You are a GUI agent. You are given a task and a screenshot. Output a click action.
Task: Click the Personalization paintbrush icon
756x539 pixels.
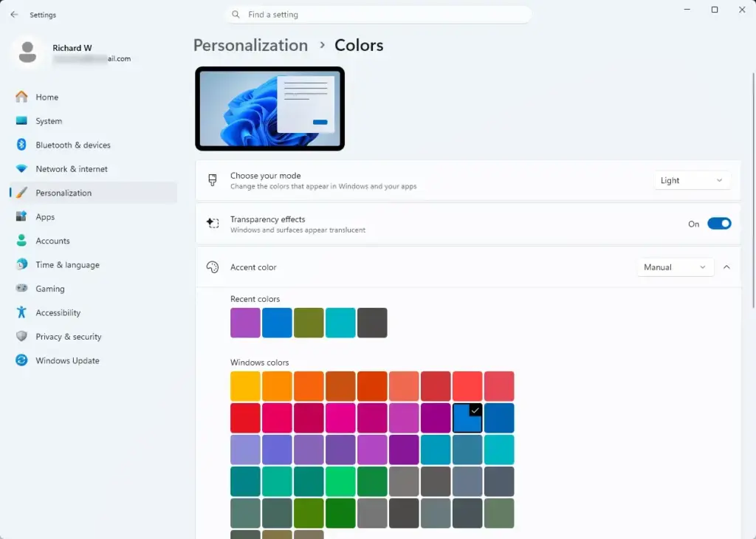point(21,193)
